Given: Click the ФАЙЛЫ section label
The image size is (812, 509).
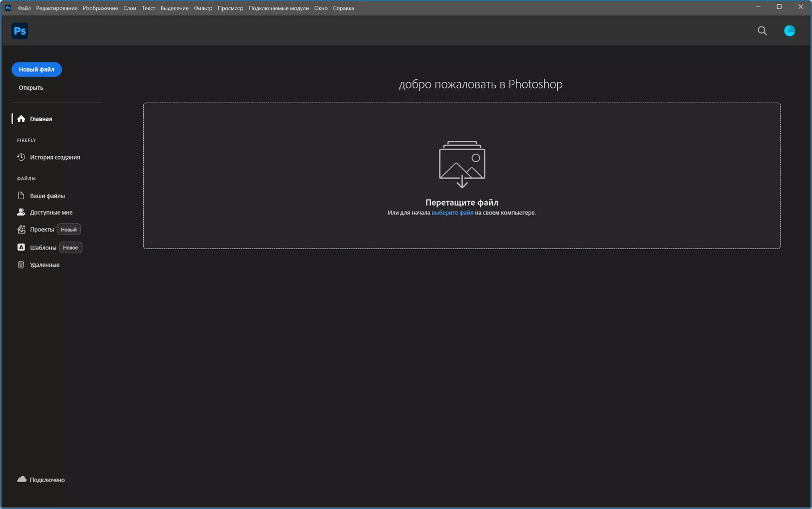Looking at the screenshot, I should click(26, 179).
